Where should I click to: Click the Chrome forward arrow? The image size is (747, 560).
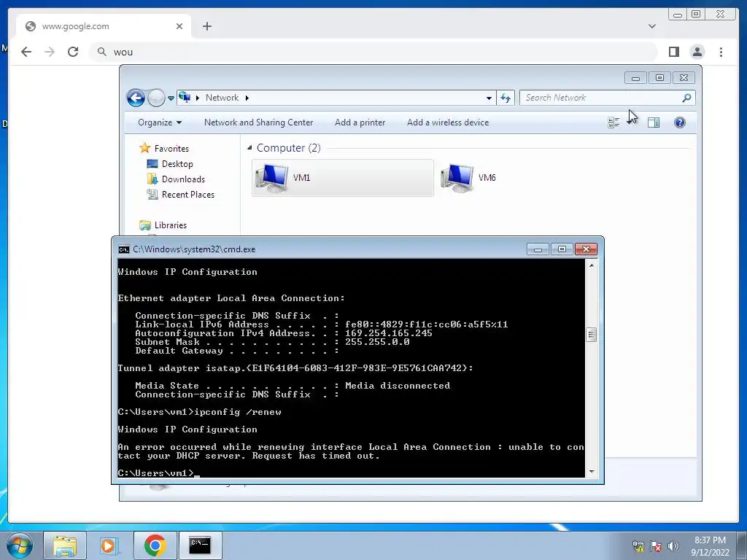[50, 52]
